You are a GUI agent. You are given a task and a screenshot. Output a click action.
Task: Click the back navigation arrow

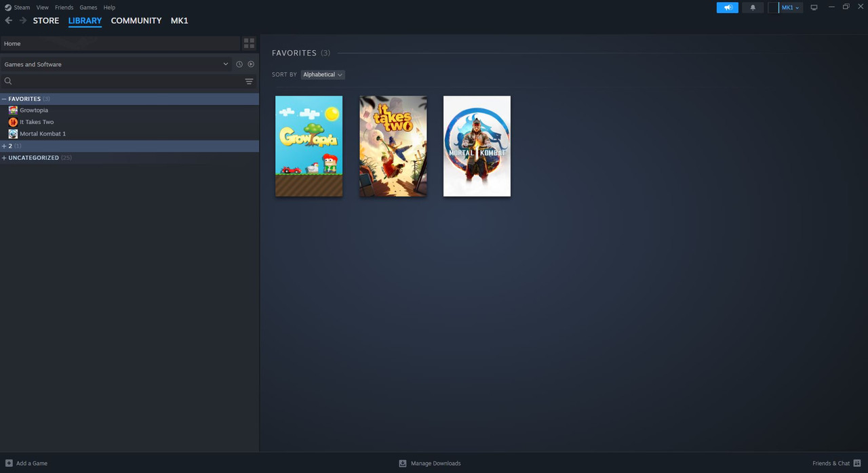click(8, 20)
